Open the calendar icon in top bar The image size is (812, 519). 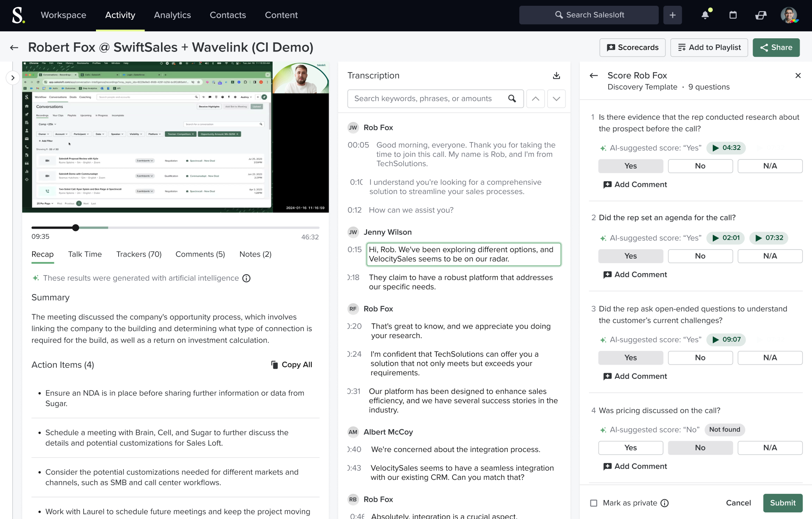(x=733, y=15)
